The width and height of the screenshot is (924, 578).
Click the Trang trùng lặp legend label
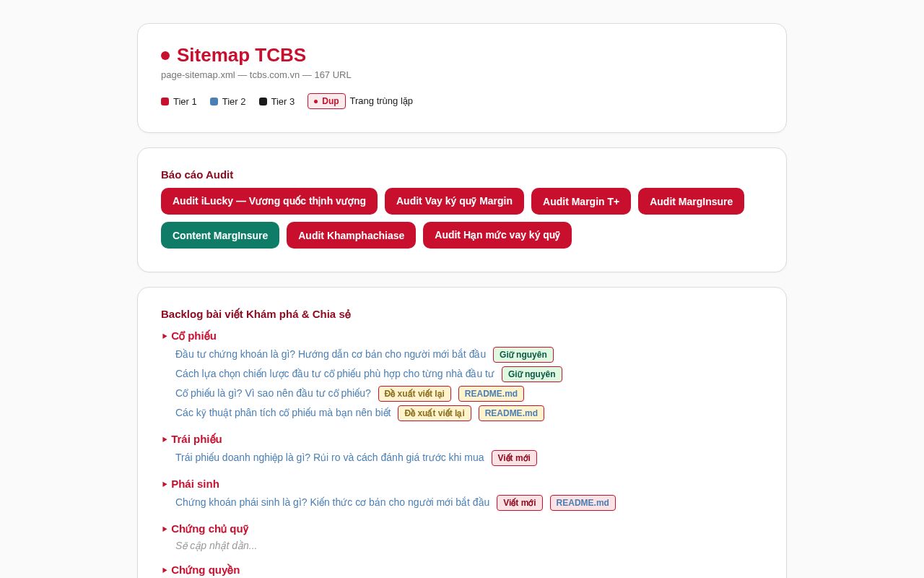point(381,101)
